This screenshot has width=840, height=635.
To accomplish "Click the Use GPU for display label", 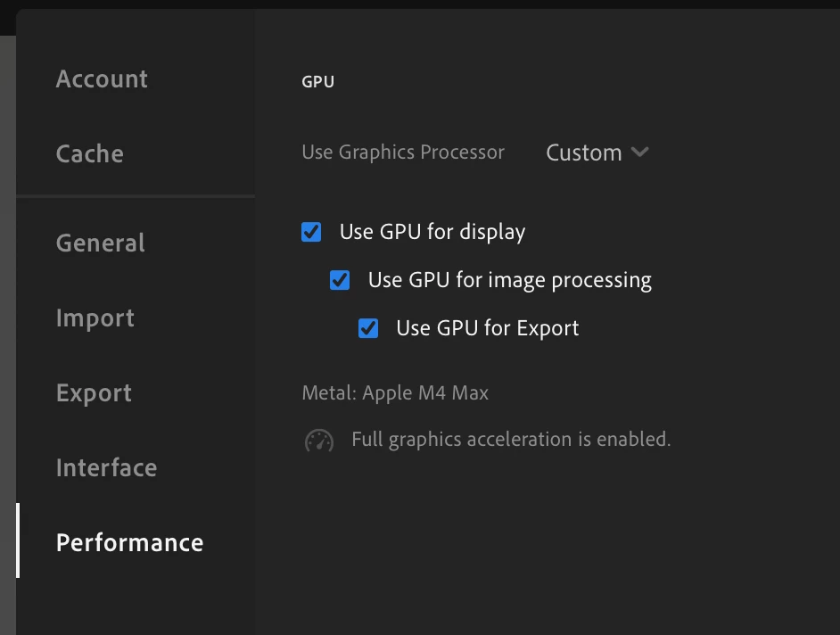I will tap(432, 233).
